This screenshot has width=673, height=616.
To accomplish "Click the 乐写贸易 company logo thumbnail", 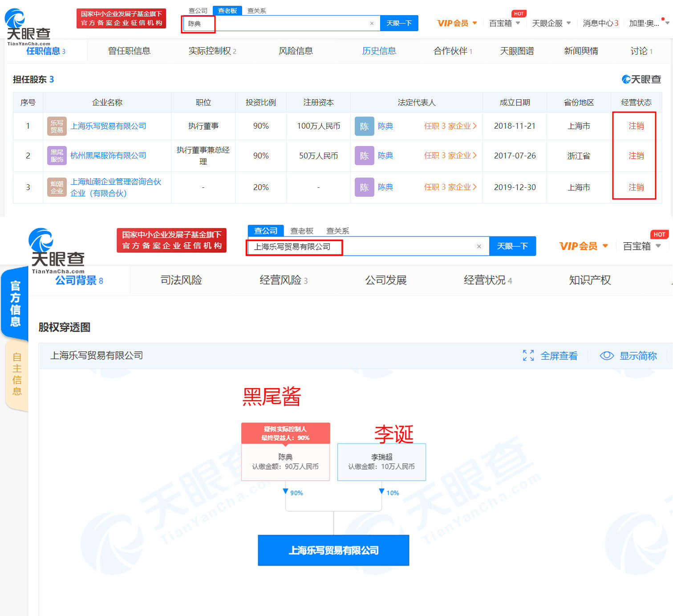I will click(x=57, y=126).
